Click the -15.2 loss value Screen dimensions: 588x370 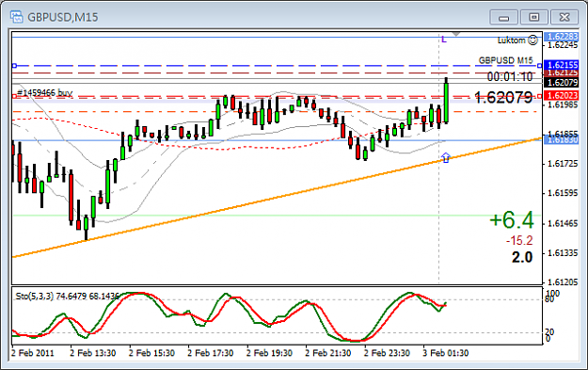[519, 240]
